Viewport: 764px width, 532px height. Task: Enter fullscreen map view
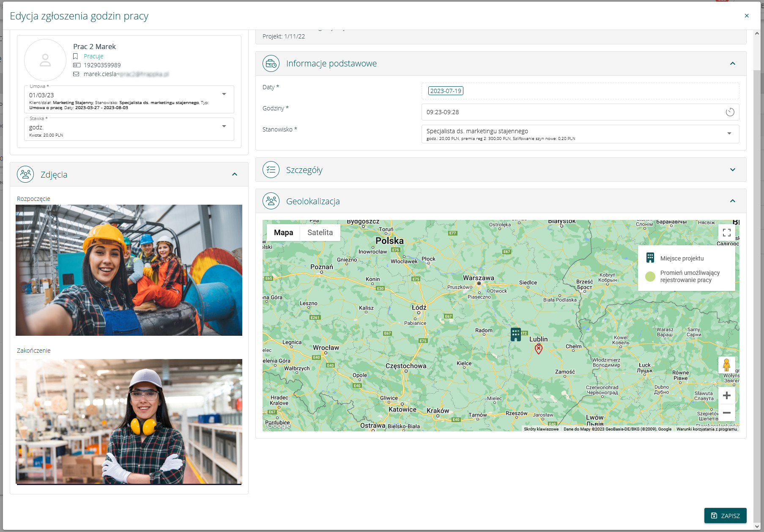726,233
